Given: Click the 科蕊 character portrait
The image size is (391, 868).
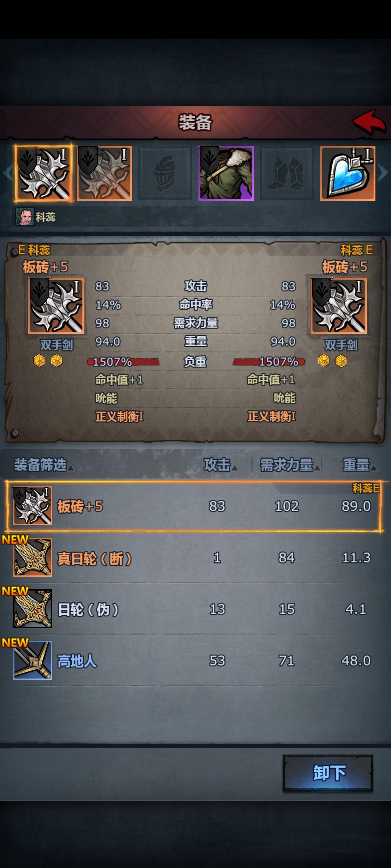Looking at the screenshot, I should [25, 217].
